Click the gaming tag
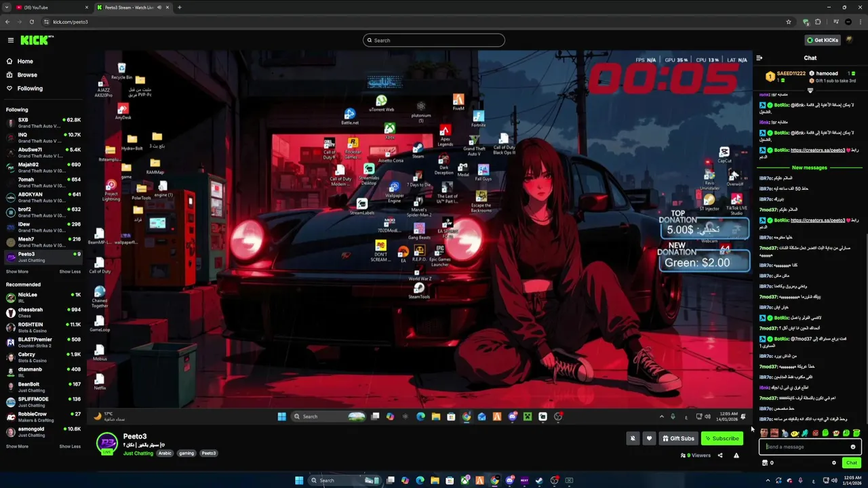Viewport: 868px width, 488px height. tap(186, 453)
